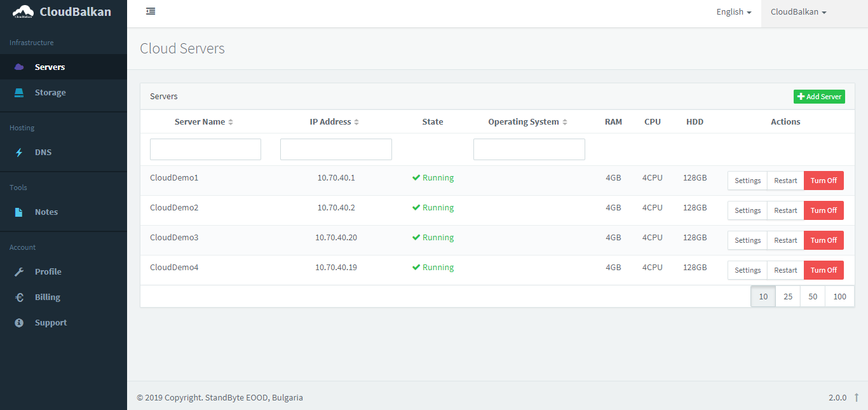The height and width of the screenshot is (410, 868).
Task: Click the Profile wrench icon
Action: tap(19, 272)
